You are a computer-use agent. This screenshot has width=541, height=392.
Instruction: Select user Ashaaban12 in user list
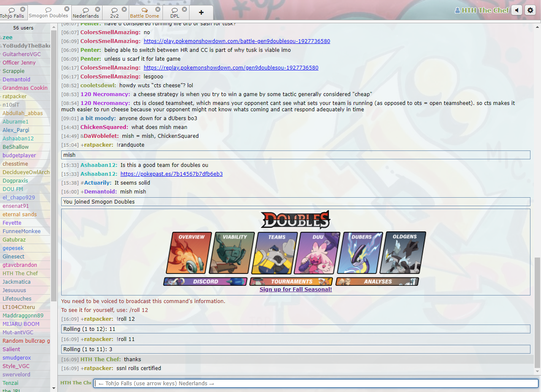25,139
